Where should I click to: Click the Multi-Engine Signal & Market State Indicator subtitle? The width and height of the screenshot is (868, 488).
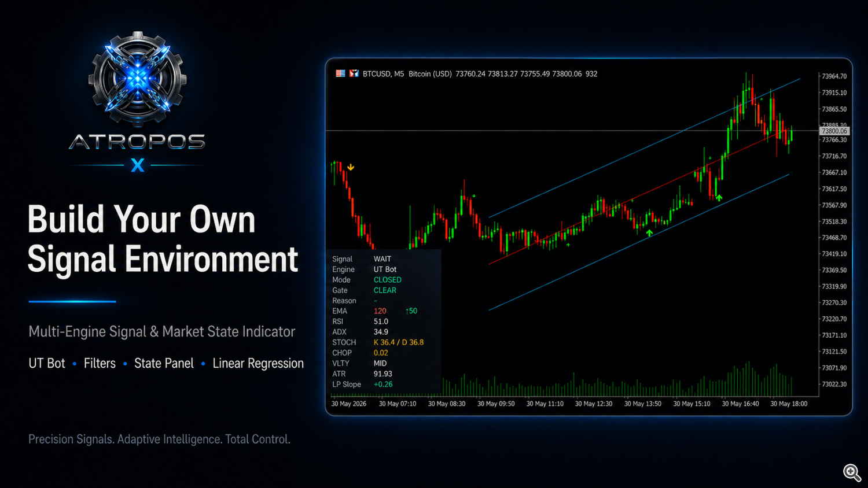(162, 331)
